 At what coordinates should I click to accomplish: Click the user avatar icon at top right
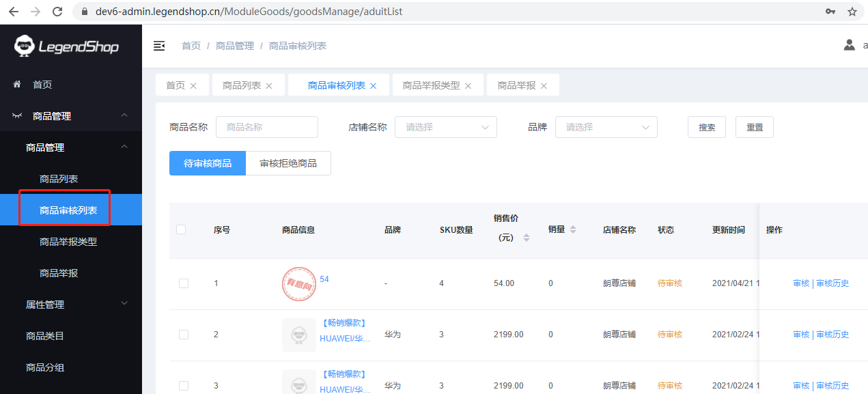[849, 45]
